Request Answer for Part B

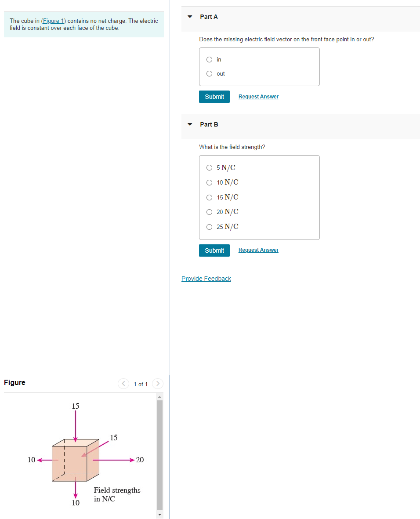pos(258,250)
